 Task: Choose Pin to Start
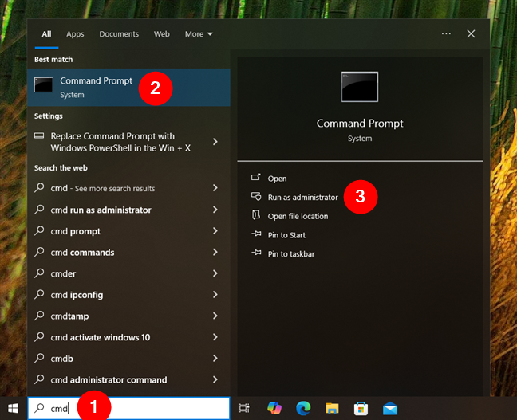[286, 235]
